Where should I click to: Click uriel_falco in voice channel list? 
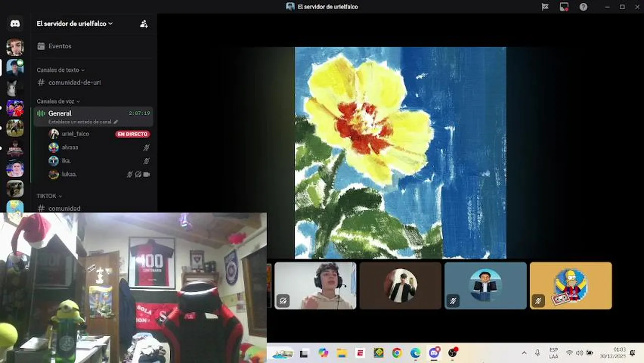pyautogui.click(x=75, y=134)
